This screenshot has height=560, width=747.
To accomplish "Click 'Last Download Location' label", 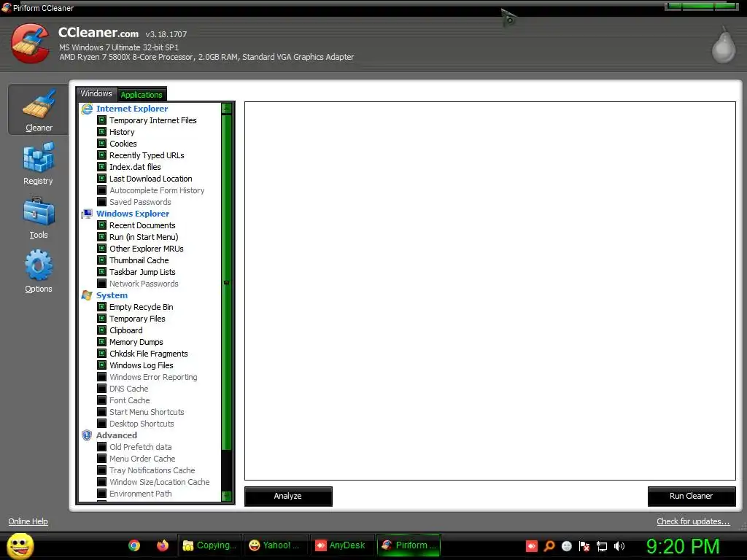I will tap(151, 179).
